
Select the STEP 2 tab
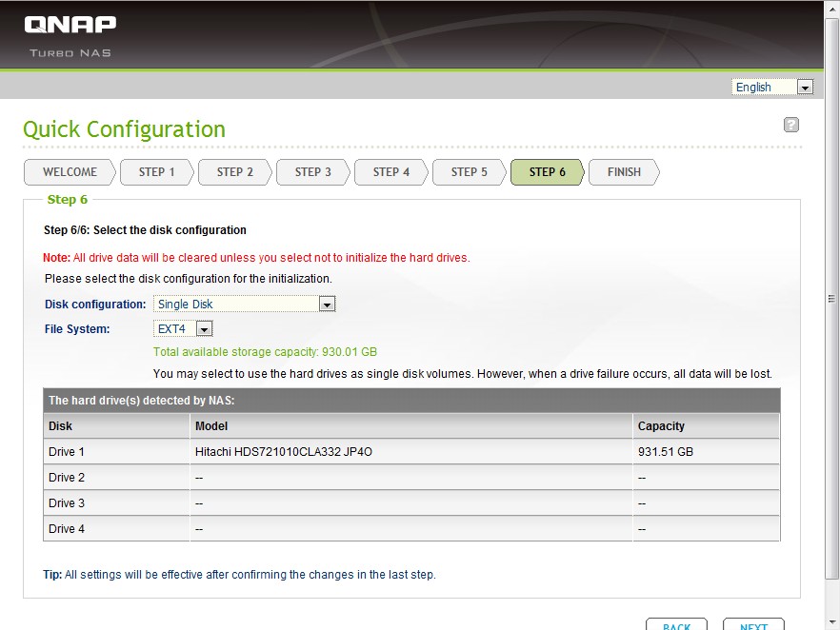pyautogui.click(x=235, y=172)
